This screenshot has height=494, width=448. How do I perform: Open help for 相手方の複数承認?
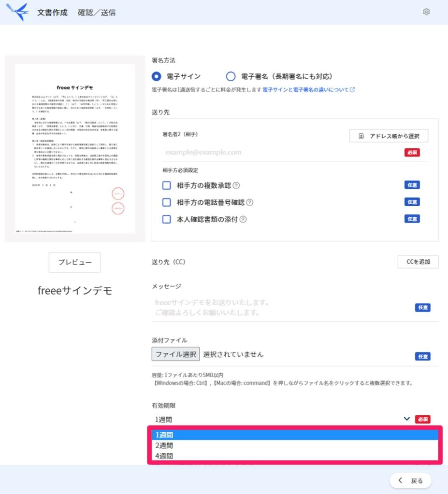click(236, 185)
